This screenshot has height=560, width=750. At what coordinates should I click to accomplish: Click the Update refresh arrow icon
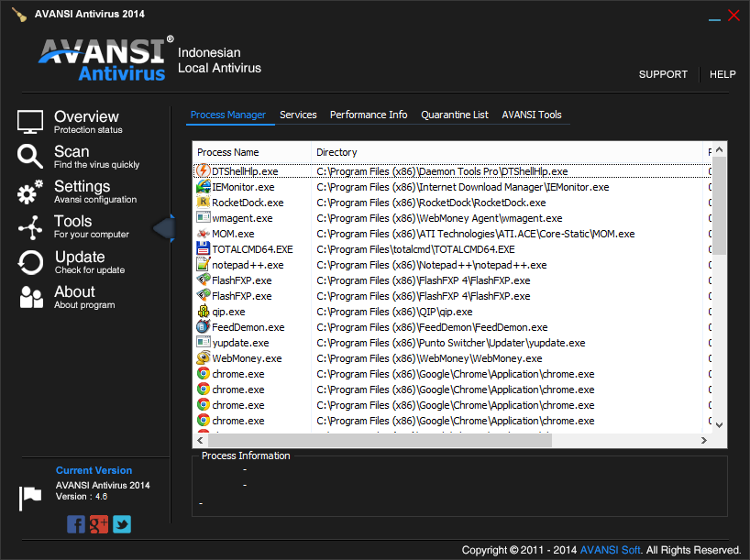pyautogui.click(x=30, y=262)
